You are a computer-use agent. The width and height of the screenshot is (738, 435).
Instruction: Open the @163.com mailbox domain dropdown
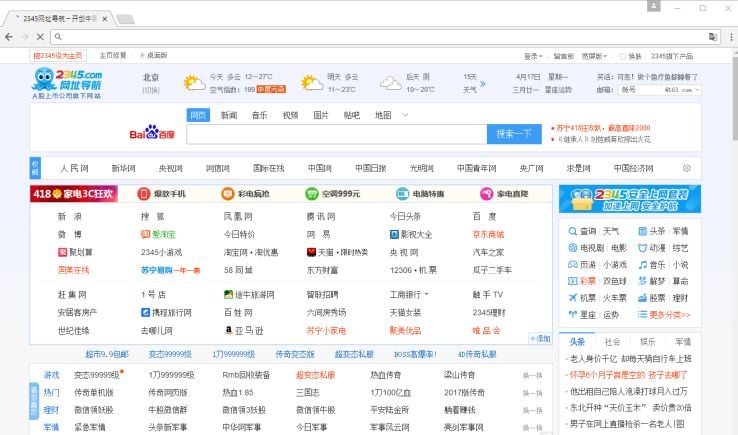[x=697, y=89]
